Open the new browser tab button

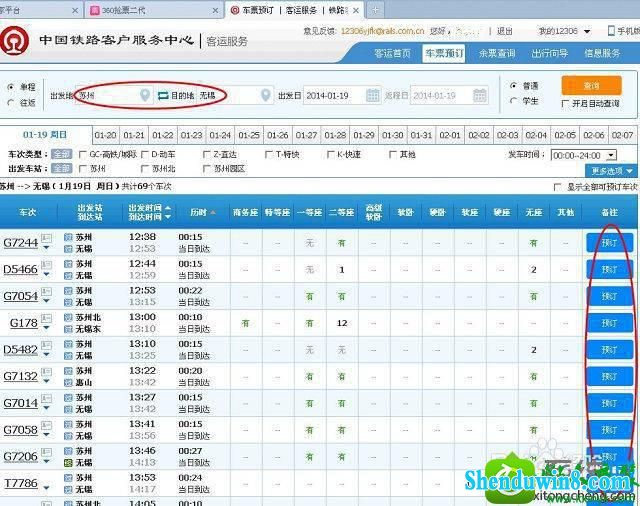click(x=375, y=10)
